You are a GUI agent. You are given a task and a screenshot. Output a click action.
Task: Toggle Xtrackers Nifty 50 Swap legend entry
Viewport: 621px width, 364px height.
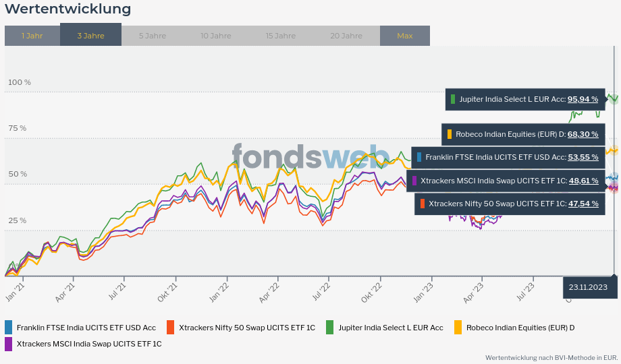(246, 328)
